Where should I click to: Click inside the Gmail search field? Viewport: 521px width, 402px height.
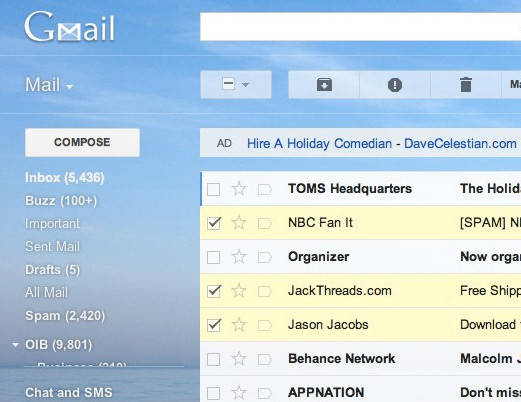click(360, 27)
